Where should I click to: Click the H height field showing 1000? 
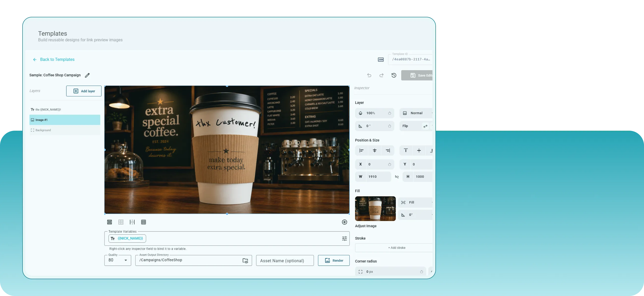point(418,177)
